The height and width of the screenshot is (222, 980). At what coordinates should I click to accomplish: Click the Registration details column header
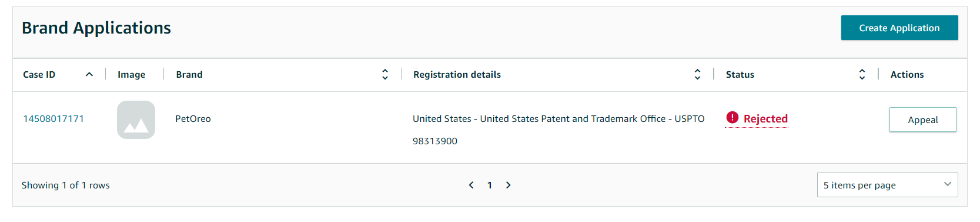(457, 74)
